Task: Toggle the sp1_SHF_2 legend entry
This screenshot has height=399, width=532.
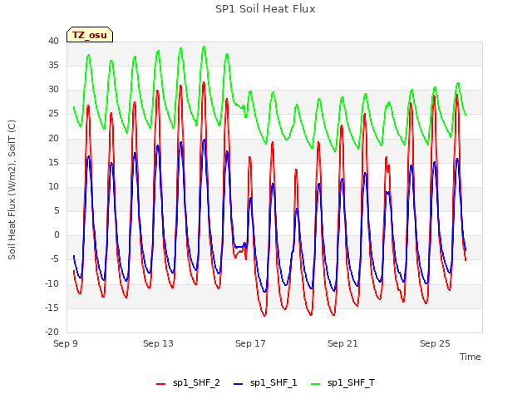Action: coord(188,383)
